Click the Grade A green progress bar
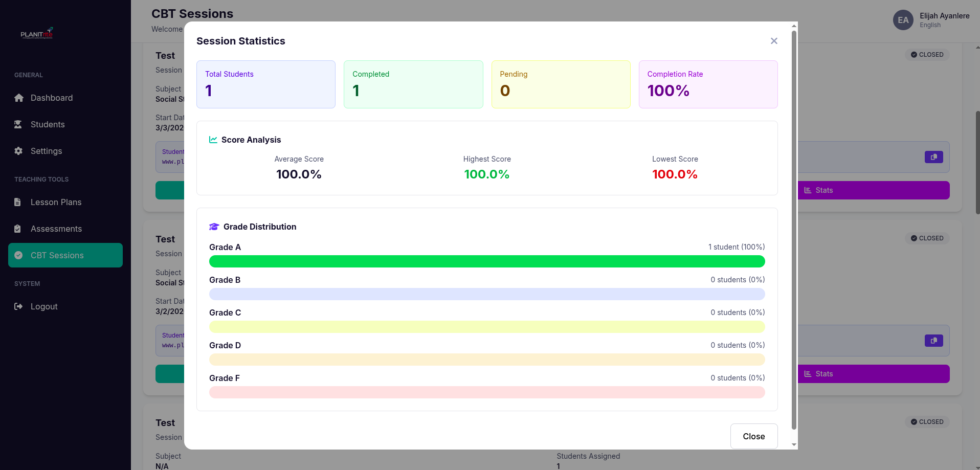 (486, 261)
